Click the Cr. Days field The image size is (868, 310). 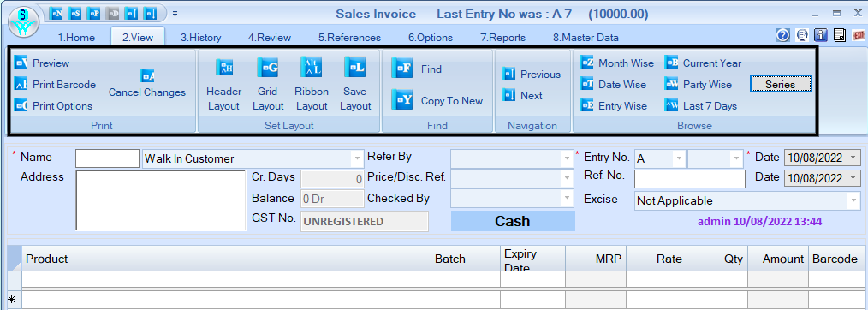[332, 179]
